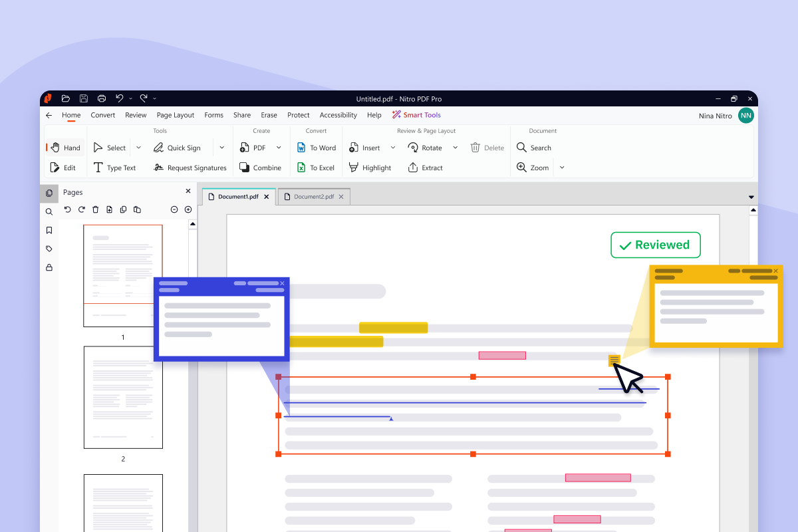Expand the Select tool dropdown
Image resolution: width=798 pixels, height=532 pixels.
pyautogui.click(x=139, y=148)
